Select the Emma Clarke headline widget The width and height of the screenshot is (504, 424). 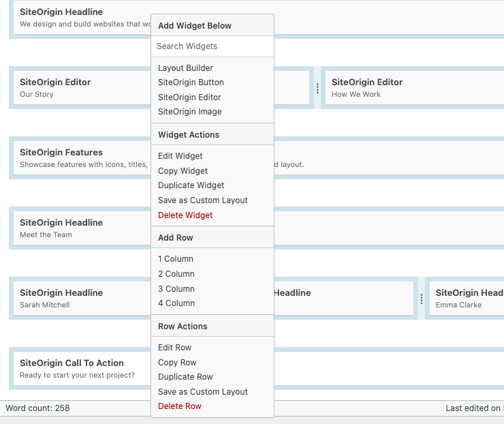coord(467,299)
